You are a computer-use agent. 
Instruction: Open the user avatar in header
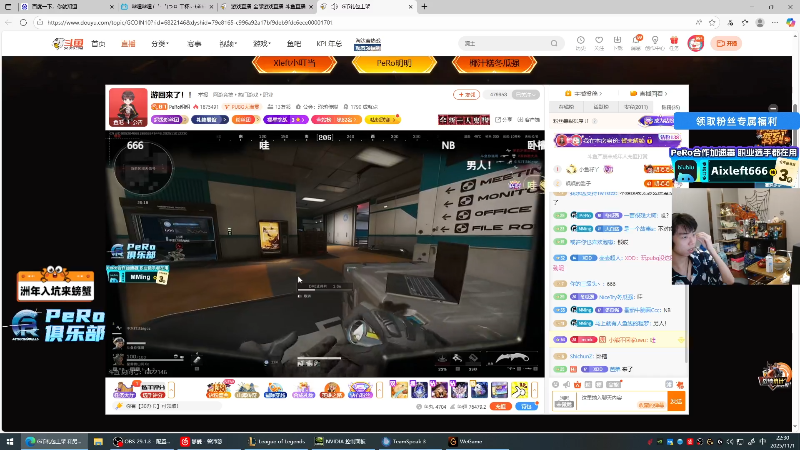click(695, 43)
